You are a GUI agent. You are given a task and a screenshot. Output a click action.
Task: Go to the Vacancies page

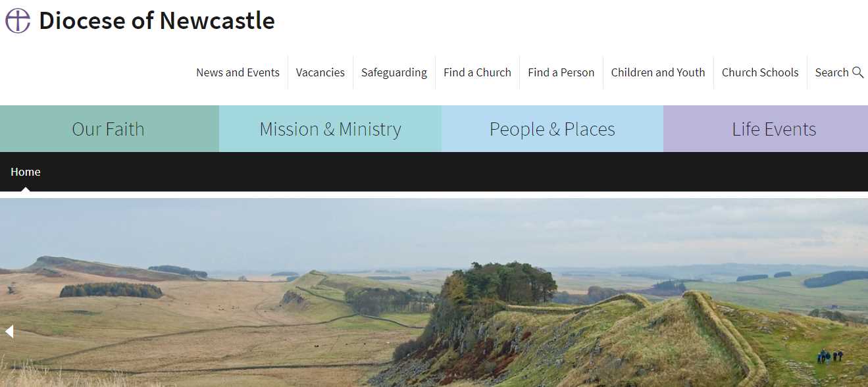[320, 72]
